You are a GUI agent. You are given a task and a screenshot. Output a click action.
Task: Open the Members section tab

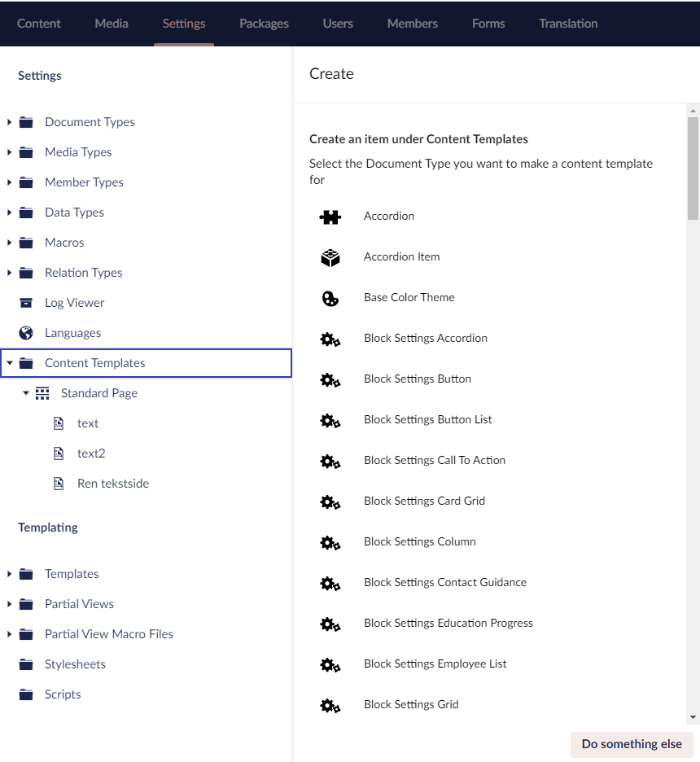[x=413, y=24]
